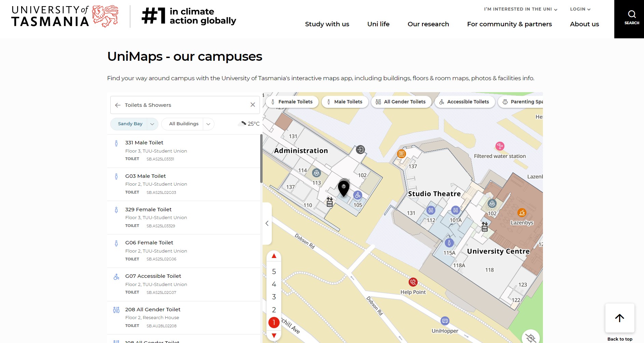Switch to floor 5

pyautogui.click(x=274, y=272)
